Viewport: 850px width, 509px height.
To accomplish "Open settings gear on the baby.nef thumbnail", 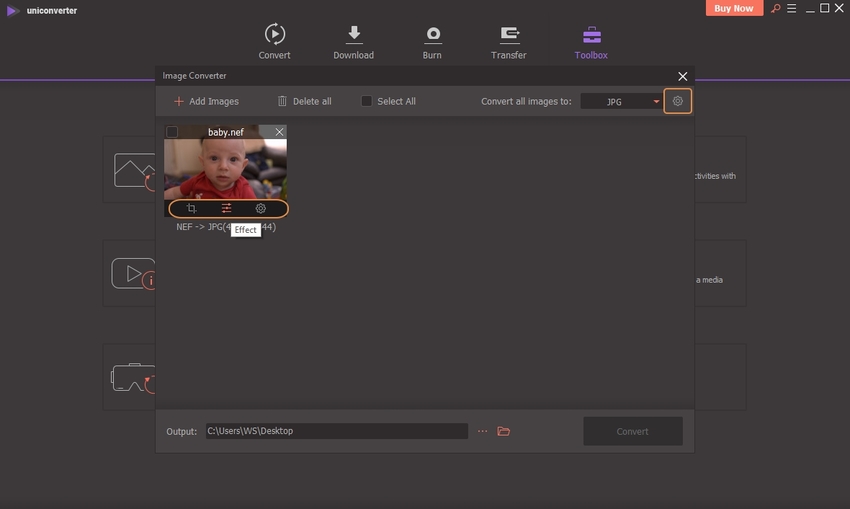I will point(261,209).
